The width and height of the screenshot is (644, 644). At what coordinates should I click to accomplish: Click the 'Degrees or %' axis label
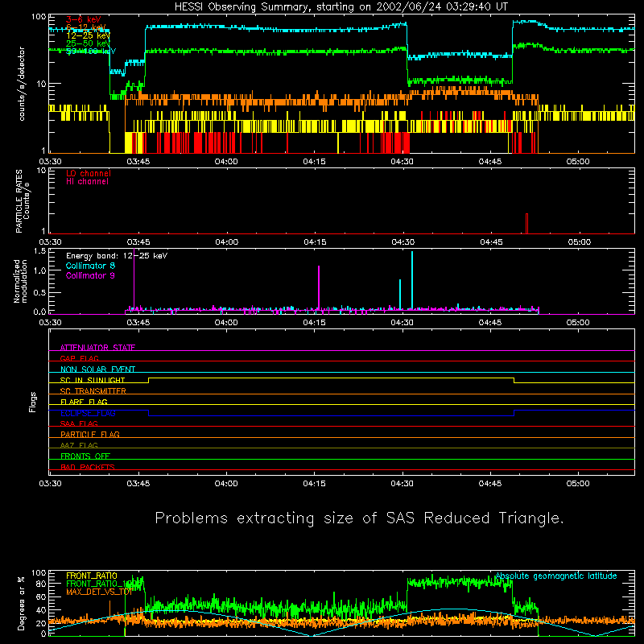(21, 603)
